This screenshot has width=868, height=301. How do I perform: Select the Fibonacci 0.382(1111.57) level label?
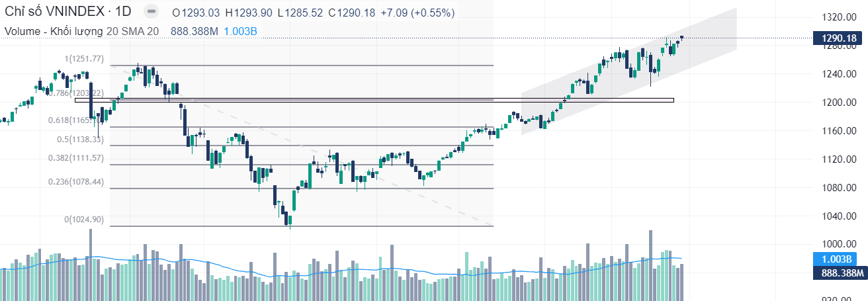77,158
